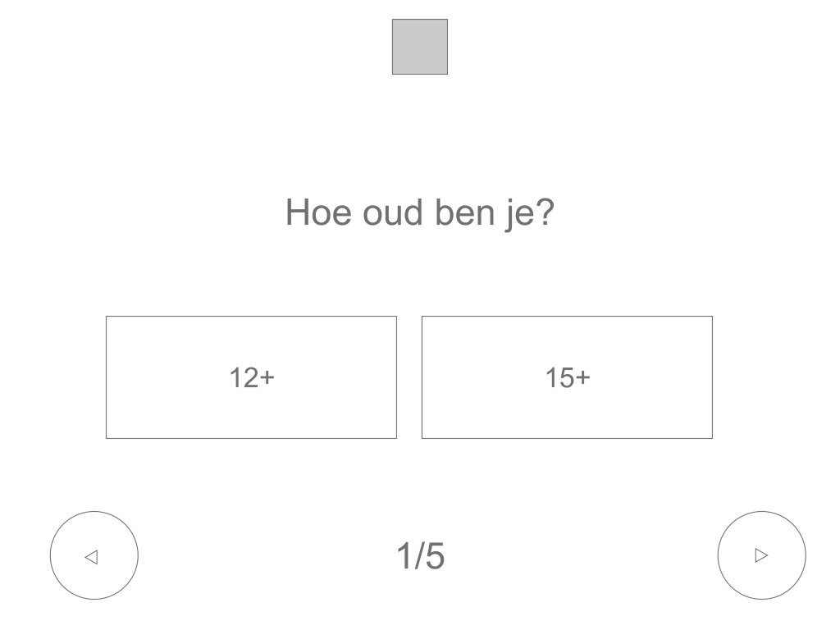840x630 pixels.
Task: Click the left-pointing previous arrow button
Action: (x=94, y=555)
